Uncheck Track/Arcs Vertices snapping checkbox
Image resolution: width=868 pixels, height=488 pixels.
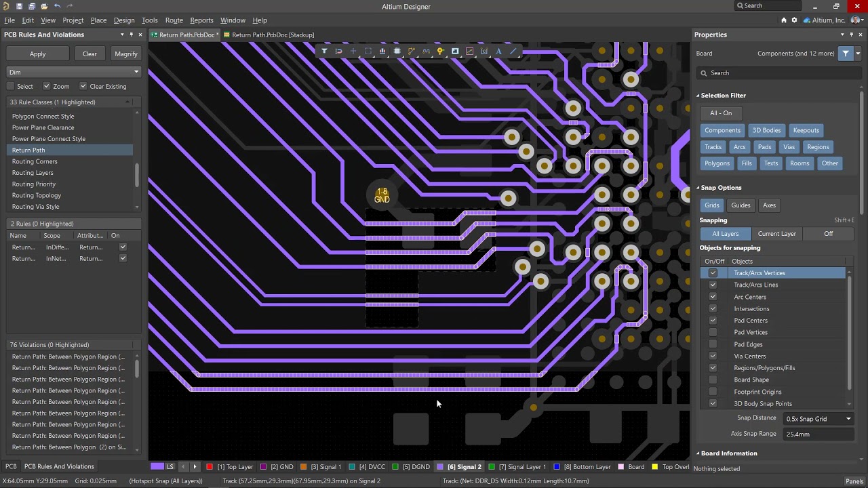coord(713,273)
